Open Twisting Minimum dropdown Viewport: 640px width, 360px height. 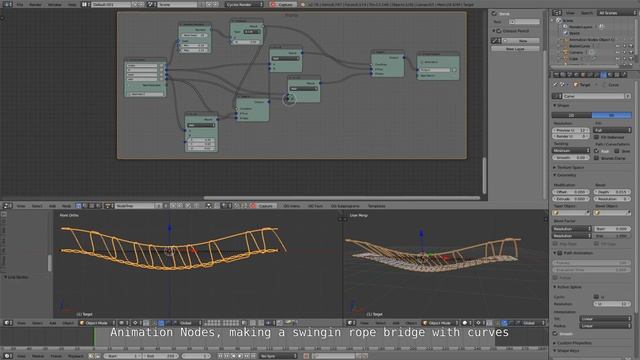pos(571,151)
